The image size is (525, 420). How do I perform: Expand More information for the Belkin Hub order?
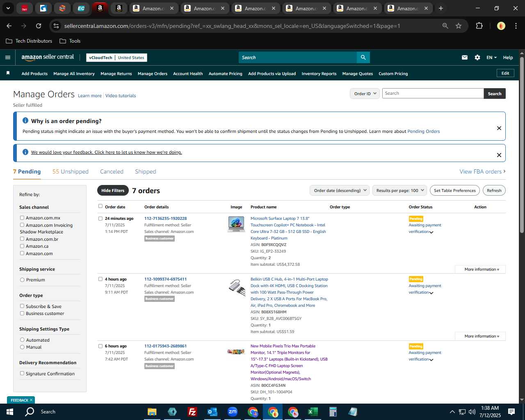click(480, 336)
